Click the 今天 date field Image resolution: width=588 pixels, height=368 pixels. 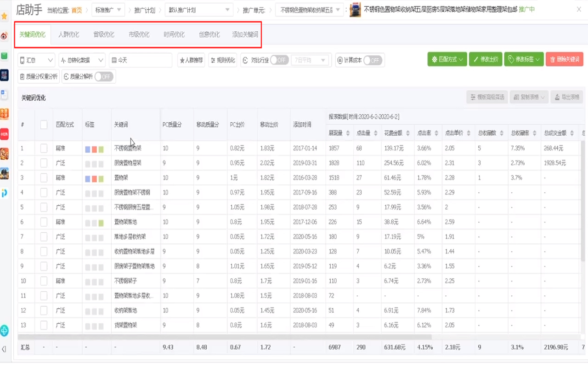tap(141, 60)
